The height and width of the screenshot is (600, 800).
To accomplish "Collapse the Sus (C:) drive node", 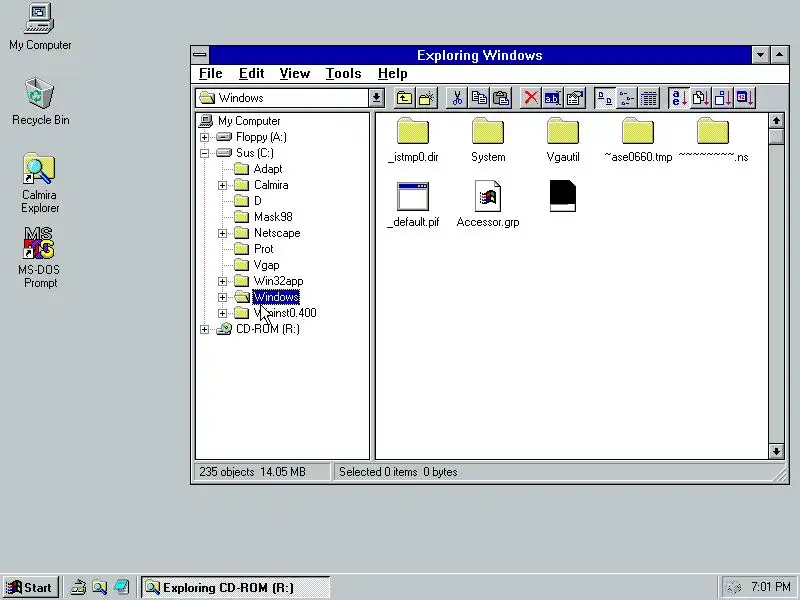I will [x=205, y=153].
